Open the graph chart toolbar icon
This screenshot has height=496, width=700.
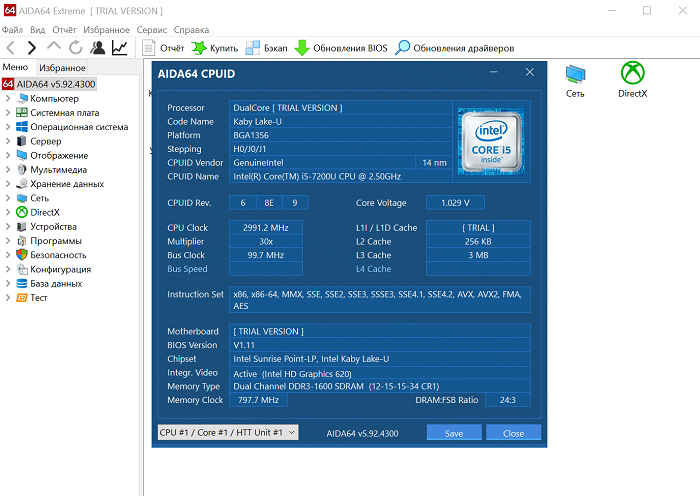pos(120,47)
